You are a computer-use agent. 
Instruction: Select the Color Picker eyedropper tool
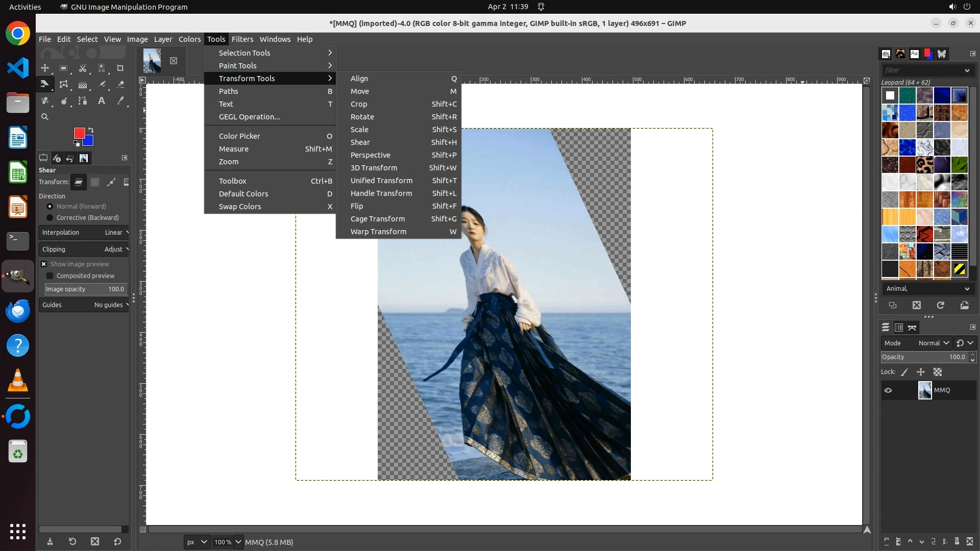(120, 101)
